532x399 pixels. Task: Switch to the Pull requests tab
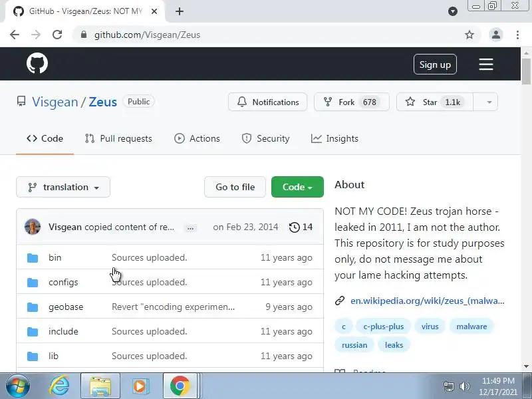coord(118,139)
